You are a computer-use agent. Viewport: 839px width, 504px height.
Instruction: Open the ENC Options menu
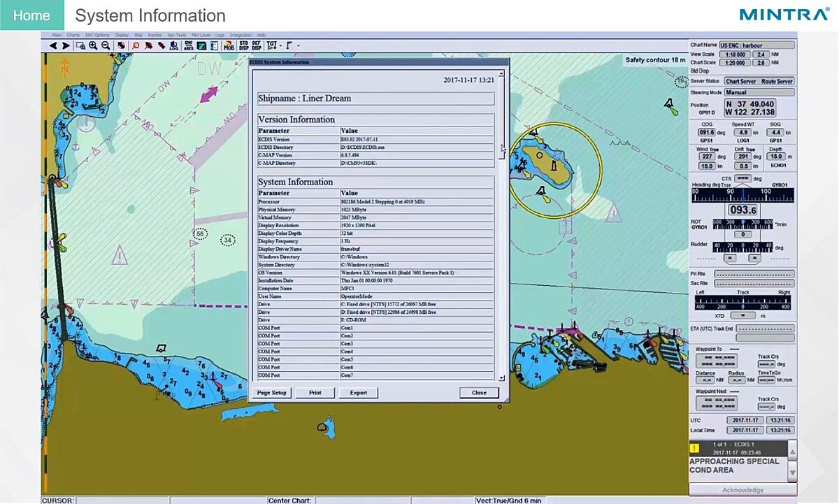pos(97,35)
